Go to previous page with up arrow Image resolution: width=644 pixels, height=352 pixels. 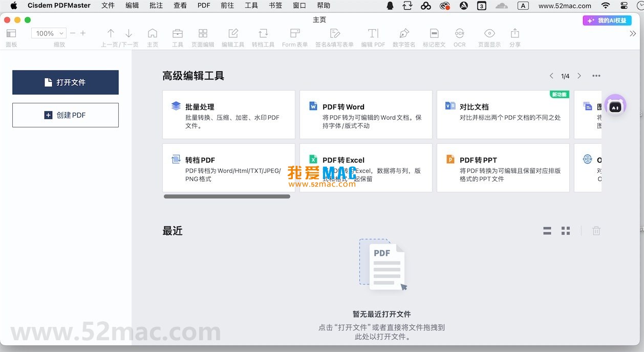tap(111, 33)
